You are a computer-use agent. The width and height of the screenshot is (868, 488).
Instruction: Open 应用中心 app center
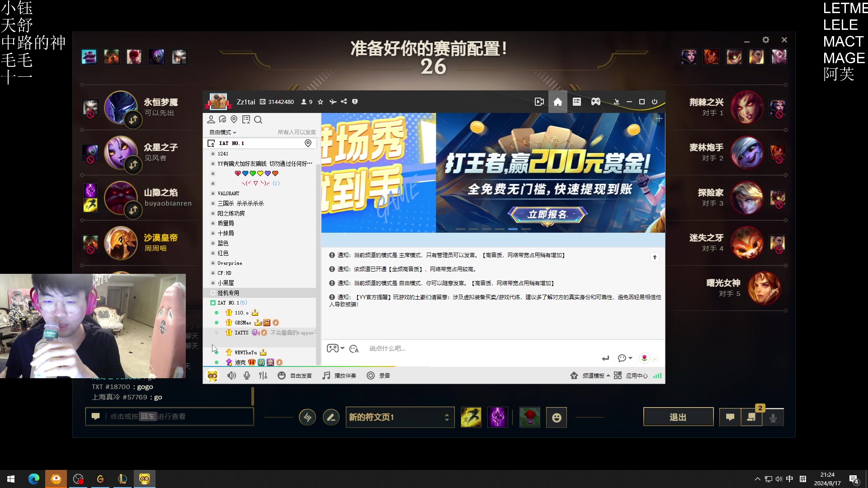click(x=631, y=376)
